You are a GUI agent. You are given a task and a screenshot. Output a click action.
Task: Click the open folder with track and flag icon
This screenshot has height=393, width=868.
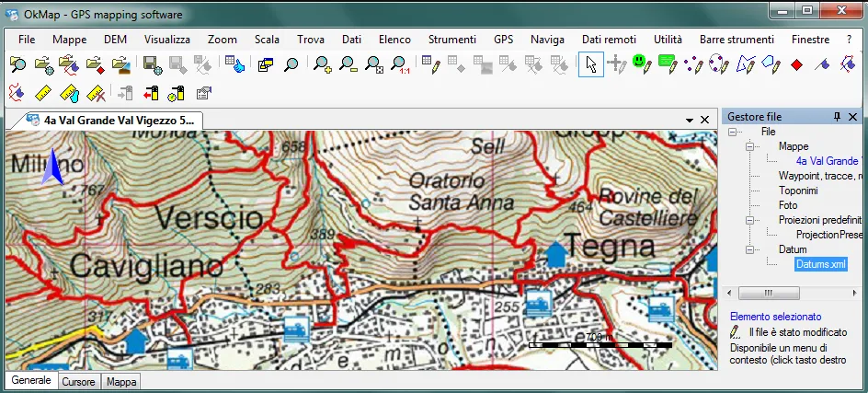click(x=69, y=64)
